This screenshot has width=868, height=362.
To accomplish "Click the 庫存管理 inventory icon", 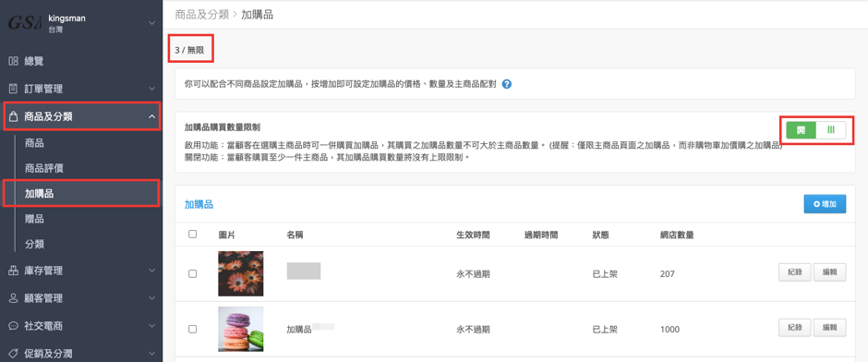I will [x=13, y=271].
